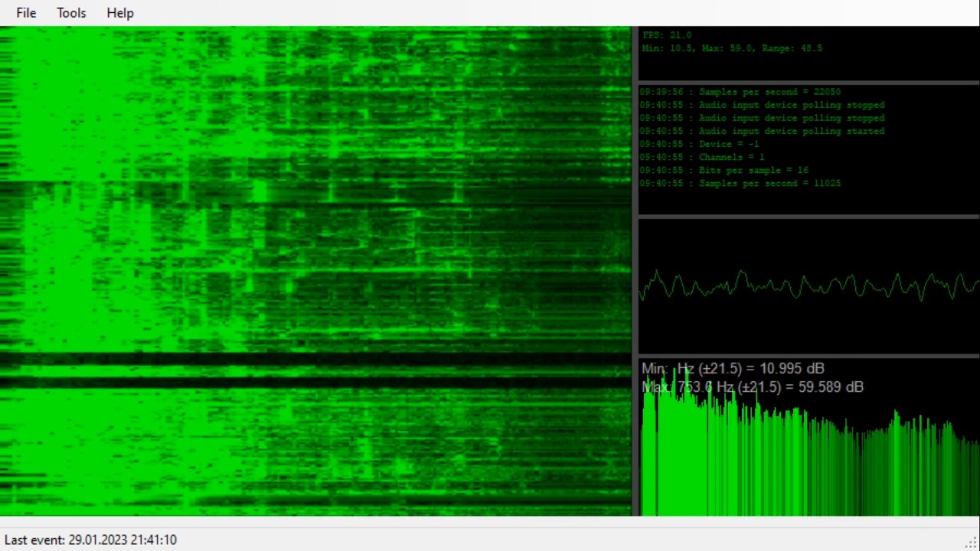Click the oscilloscope waveform trace
980x551 pixels.
click(x=808, y=287)
